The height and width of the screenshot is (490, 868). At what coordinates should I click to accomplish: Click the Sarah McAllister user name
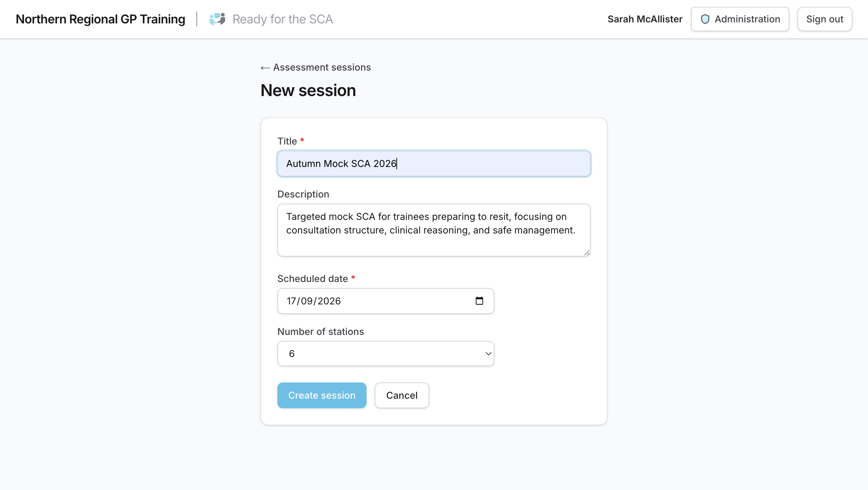pyautogui.click(x=645, y=19)
